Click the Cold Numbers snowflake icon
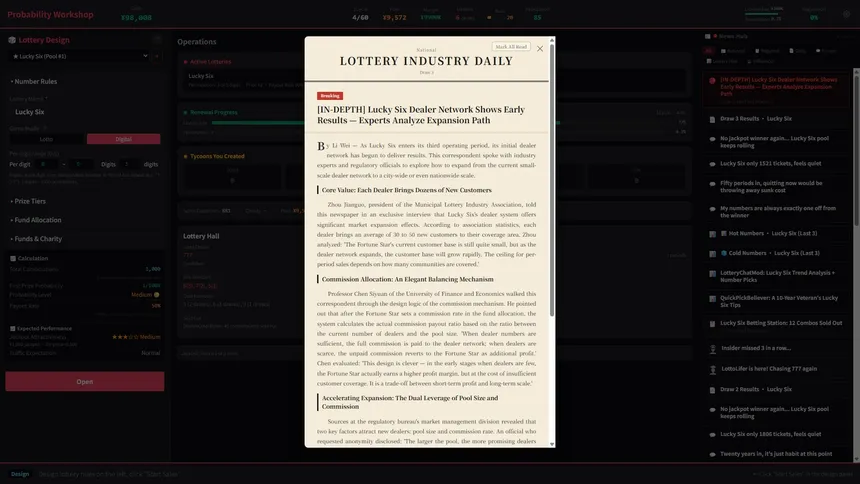 pyautogui.click(x=724, y=254)
